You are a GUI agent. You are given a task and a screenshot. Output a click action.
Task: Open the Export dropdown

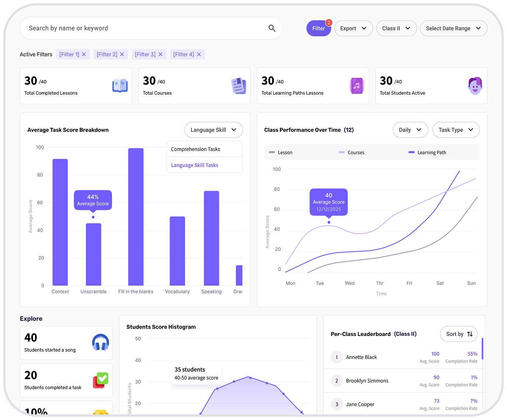353,28
